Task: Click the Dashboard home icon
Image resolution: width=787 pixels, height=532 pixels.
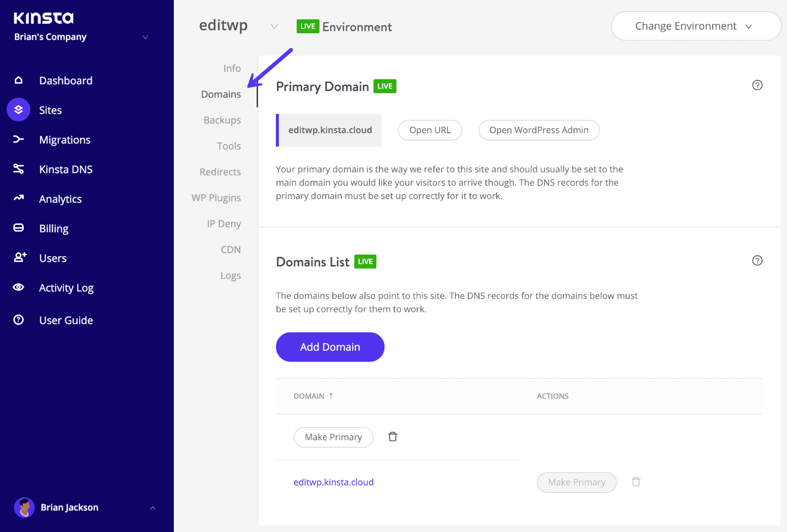Action: pos(18,80)
